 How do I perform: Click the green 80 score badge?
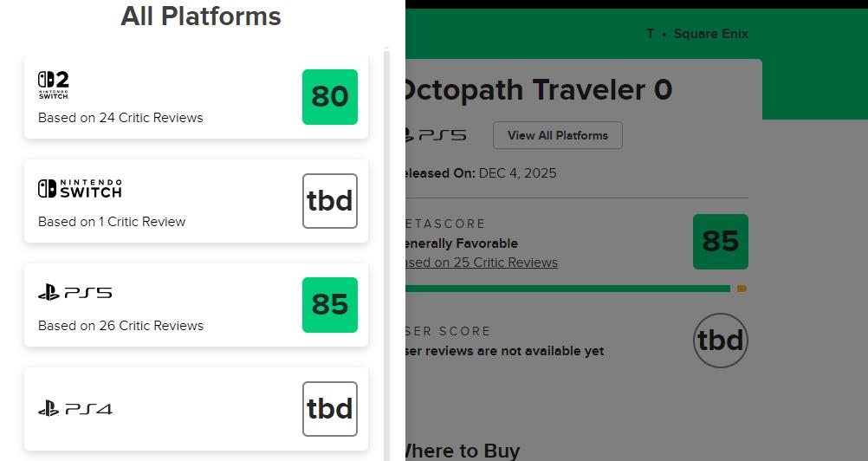point(330,97)
